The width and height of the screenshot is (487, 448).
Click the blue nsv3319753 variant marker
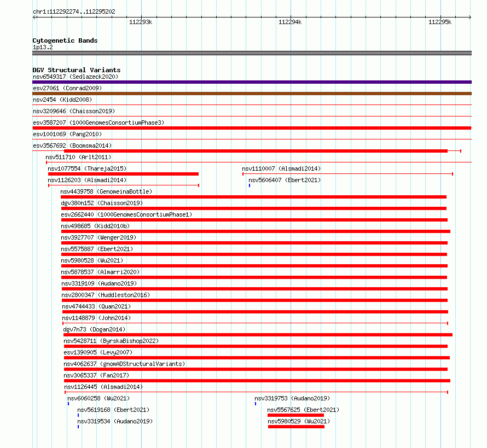[256, 404]
